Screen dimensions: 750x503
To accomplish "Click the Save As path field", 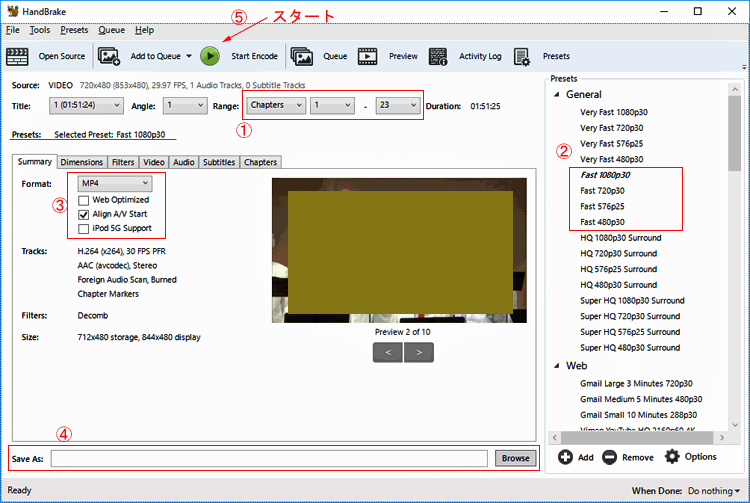I will (x=269, y=459).
